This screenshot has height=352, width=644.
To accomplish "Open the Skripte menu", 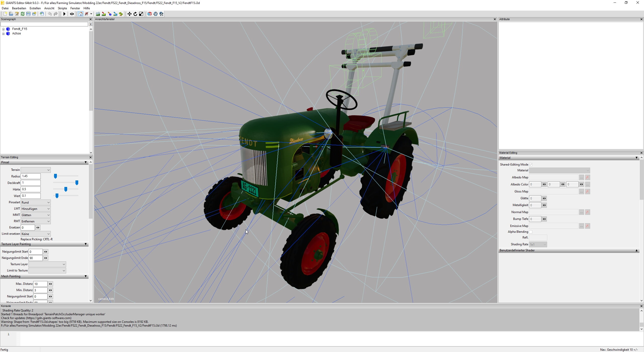I will point(62,8).
